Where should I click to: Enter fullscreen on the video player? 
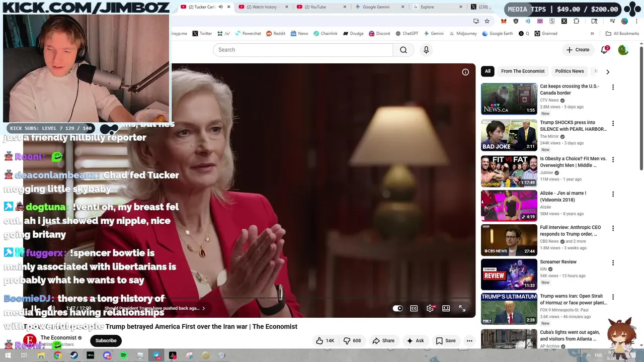point(462,308)
